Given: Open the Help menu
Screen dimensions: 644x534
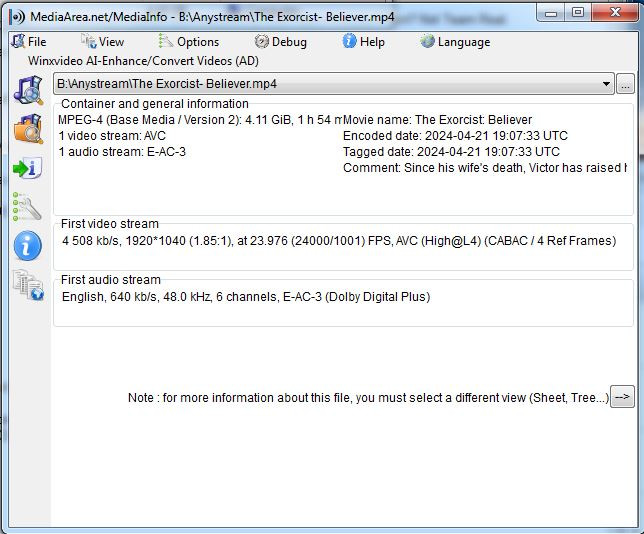Looking at the screenshot, I should (x=364, y=42).
